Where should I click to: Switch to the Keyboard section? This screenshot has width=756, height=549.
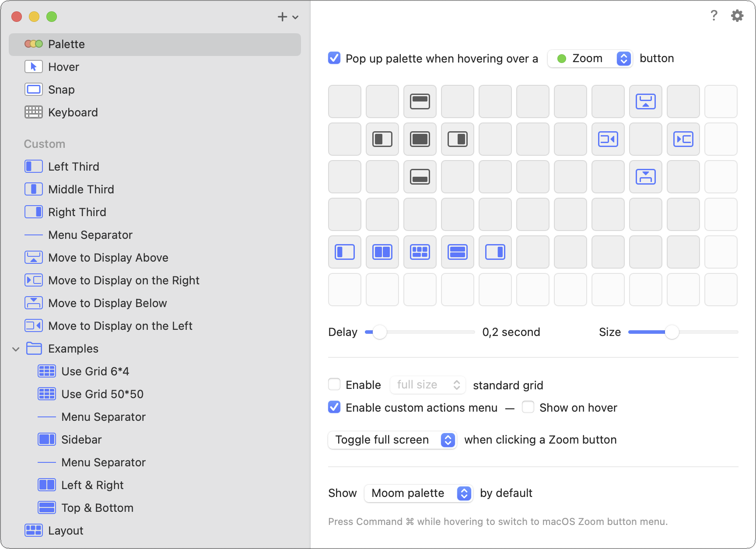[73, 112]
